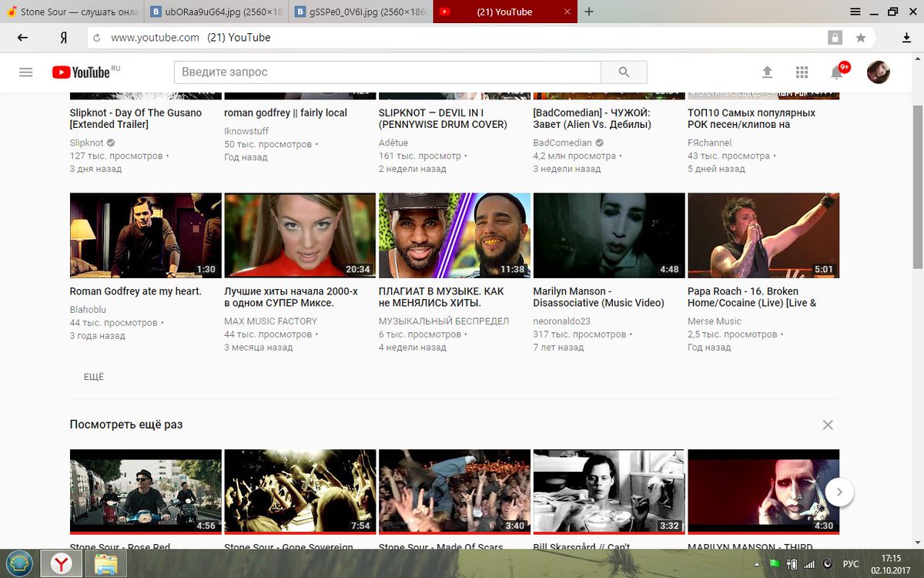Open the YouTube apps grid icon
Image resolution: width=924 pixels, height=578 pixels.
(802, 72)
